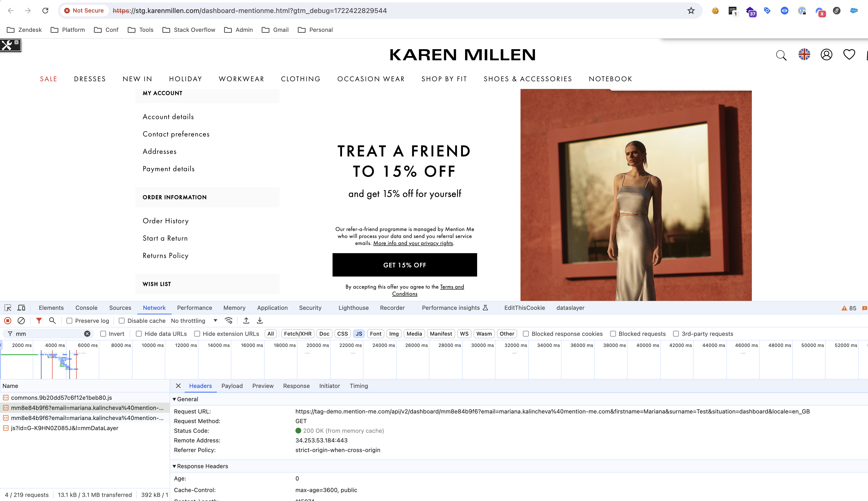Image resolution: width=868 pixels, height=501 pixels.
Task: Bookmark page with the star icon
Action: point(691,11)
